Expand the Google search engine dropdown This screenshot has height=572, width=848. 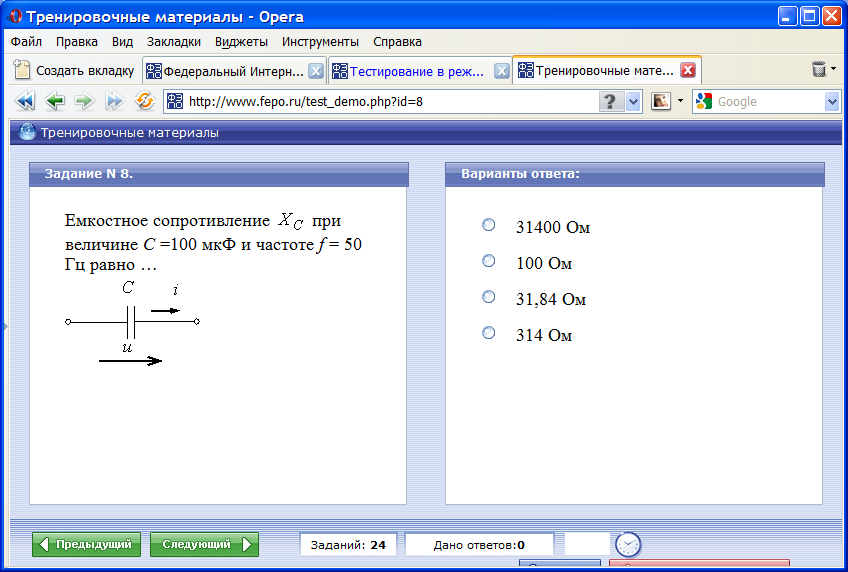tap(832, 102)
